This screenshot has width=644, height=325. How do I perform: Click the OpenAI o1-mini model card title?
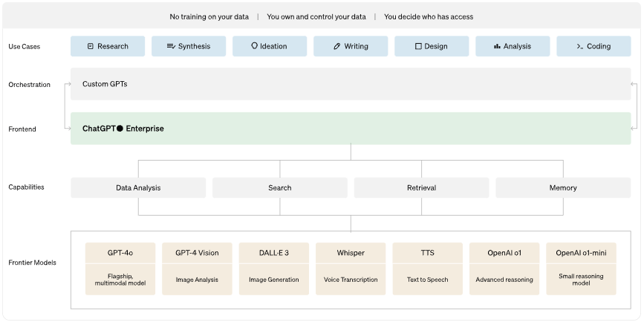click(x=581, y=253)
